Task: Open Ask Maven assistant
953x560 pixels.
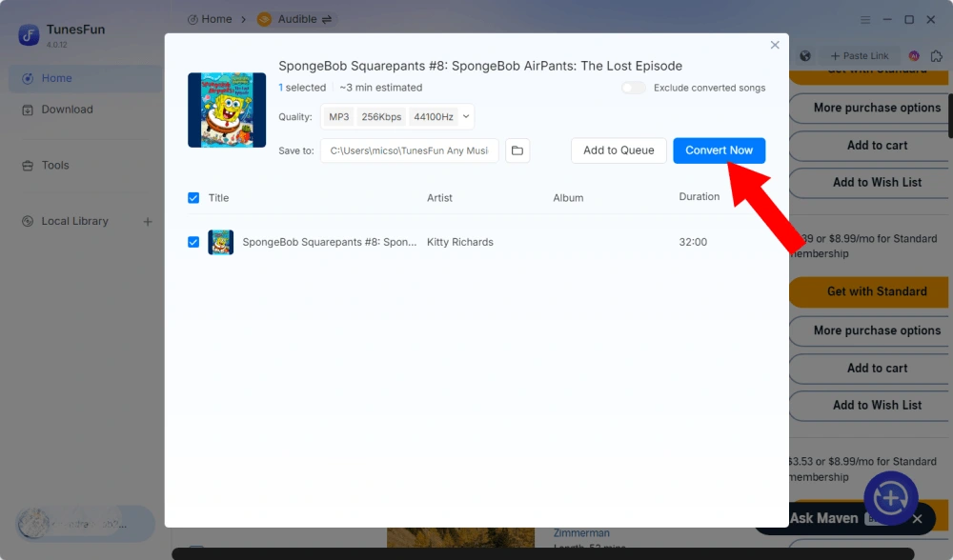Action: pos(823,518)
